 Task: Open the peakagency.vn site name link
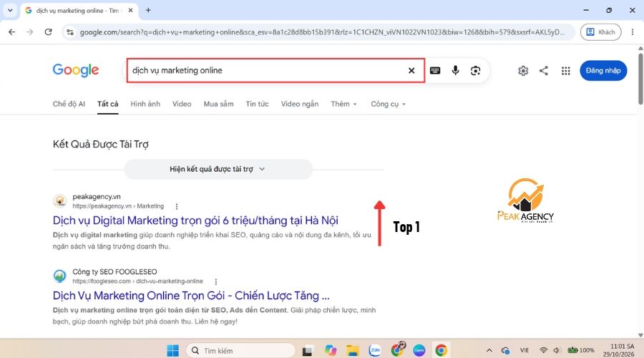click(x=97, y=196)
